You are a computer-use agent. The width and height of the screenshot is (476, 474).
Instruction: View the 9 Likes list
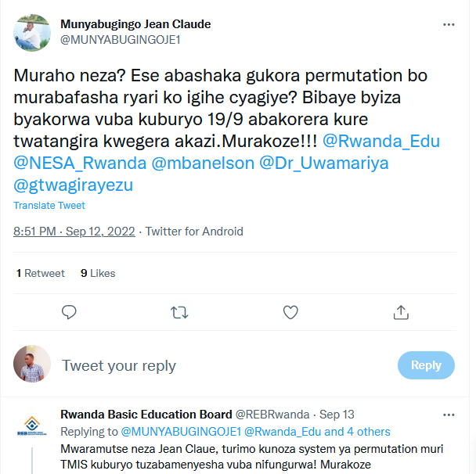(98, 273)
